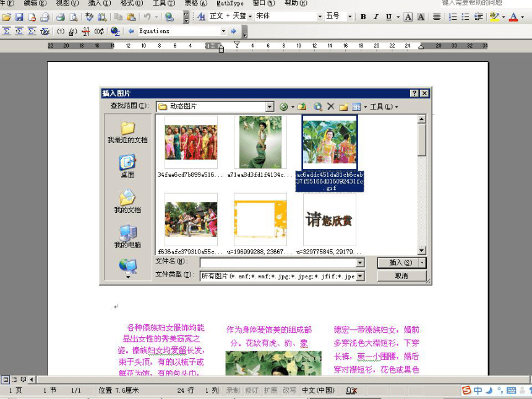The image size is (532, 399).
Task: Go to 我最近的文档 in places bar
Action: pos(127,132)
